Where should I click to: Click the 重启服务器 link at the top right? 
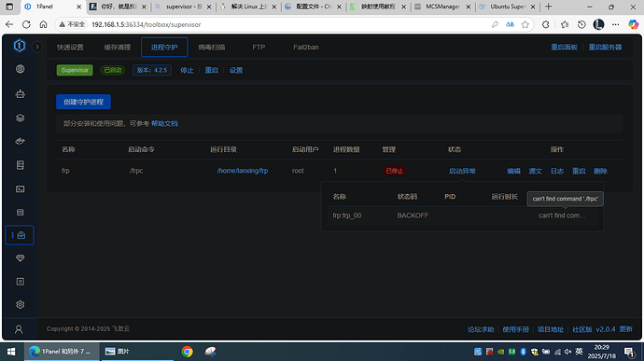(x=605, y=48)
